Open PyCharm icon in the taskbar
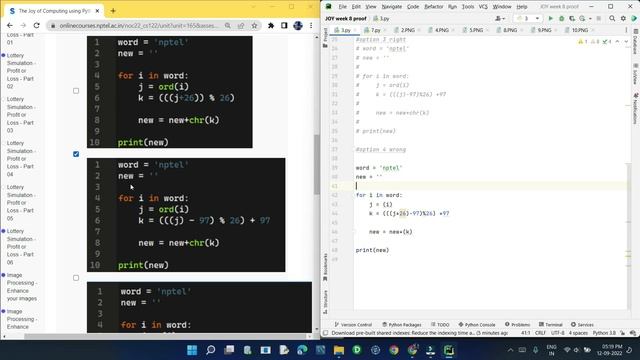 click(x=449, y=350)
